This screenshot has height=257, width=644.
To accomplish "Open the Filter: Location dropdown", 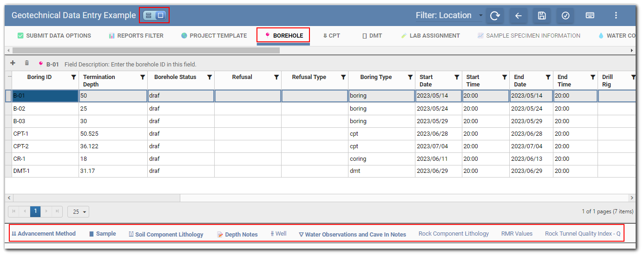I will (x=449, y=15).
